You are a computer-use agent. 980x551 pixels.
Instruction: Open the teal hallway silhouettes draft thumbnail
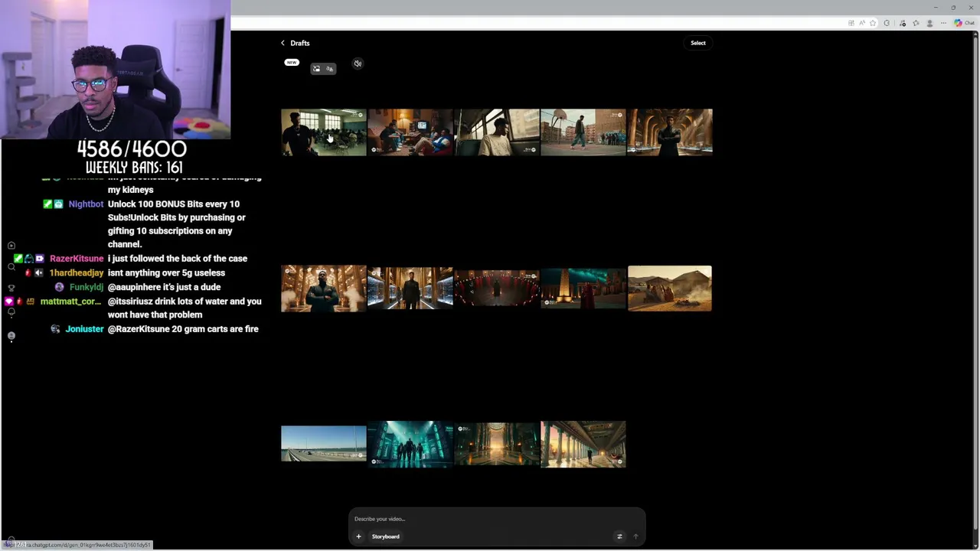[410, 444]
